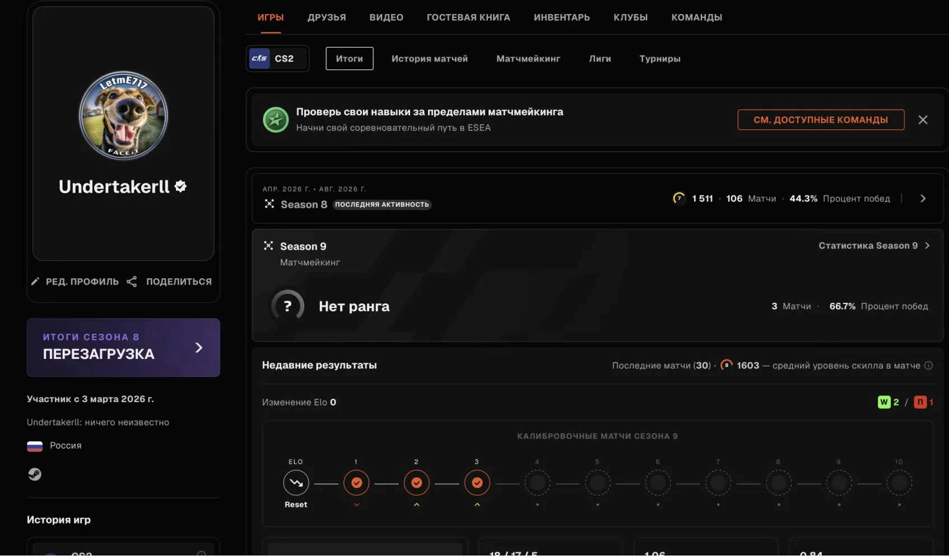Click the LetmE717 profile avatar
Screen dimensions: 949x560
123,115
